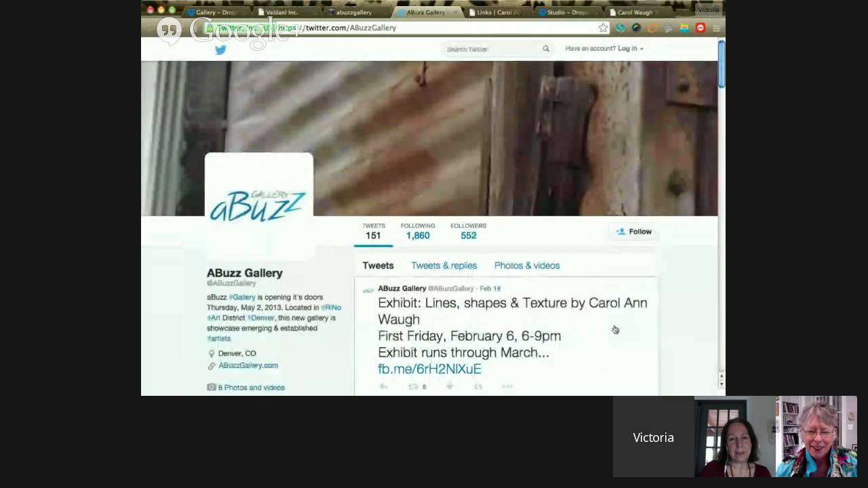Click ABuzz Gallery author name on tweet

tap(402, 289)
